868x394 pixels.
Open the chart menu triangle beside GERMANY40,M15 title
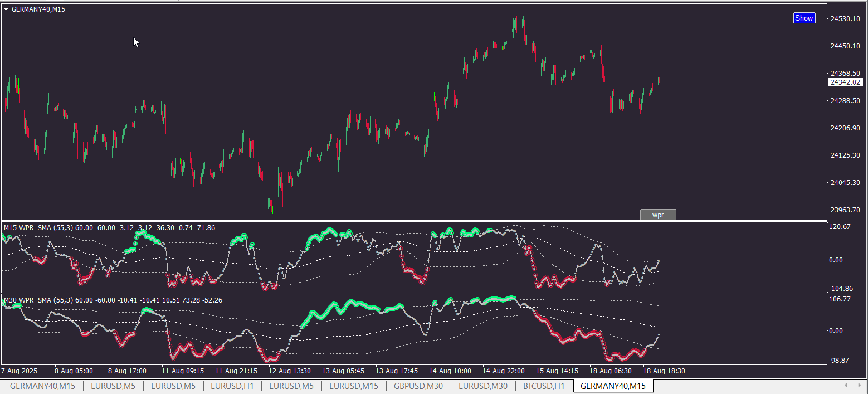coord(6,9)
